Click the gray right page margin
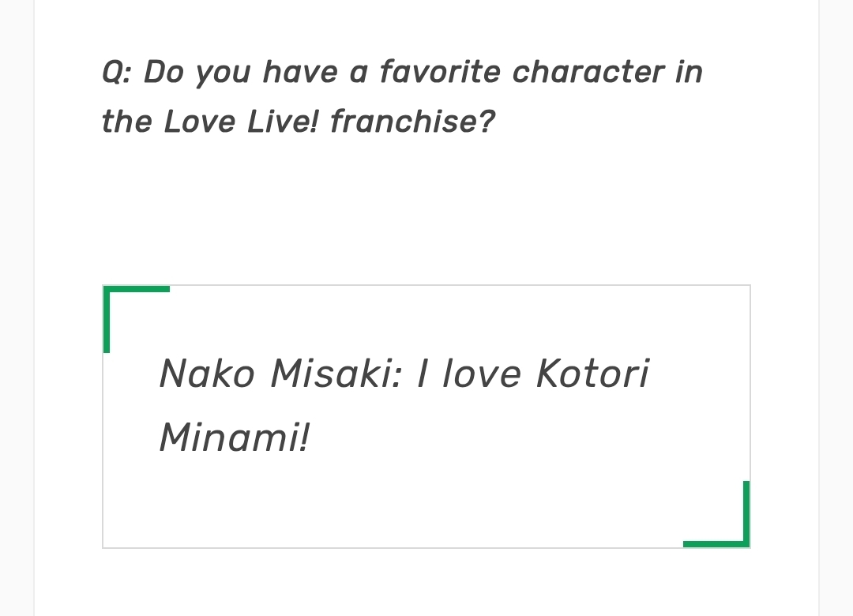The width and height of the screenshot is (853, 616). tap(836, 316)
